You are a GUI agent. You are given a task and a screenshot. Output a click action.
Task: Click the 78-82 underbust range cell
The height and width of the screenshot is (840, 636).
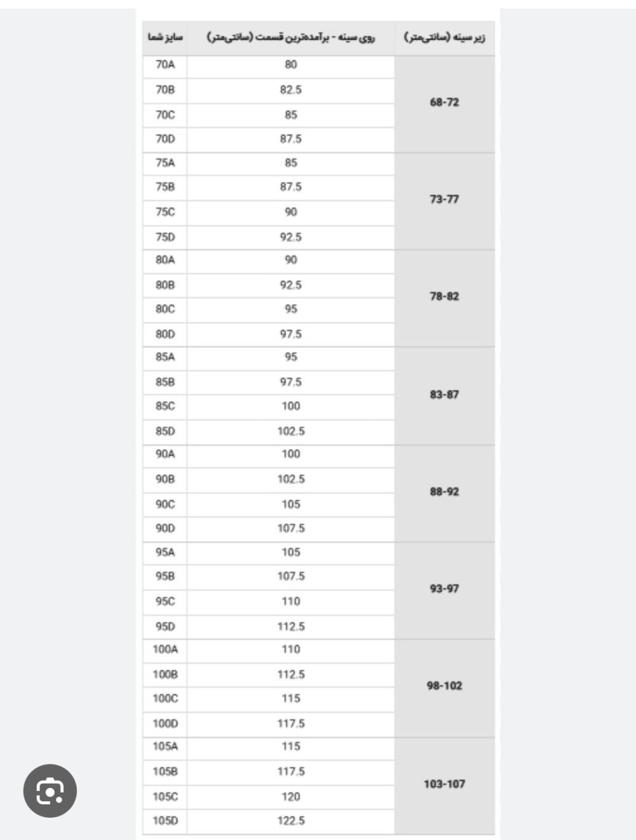(444, 298)
